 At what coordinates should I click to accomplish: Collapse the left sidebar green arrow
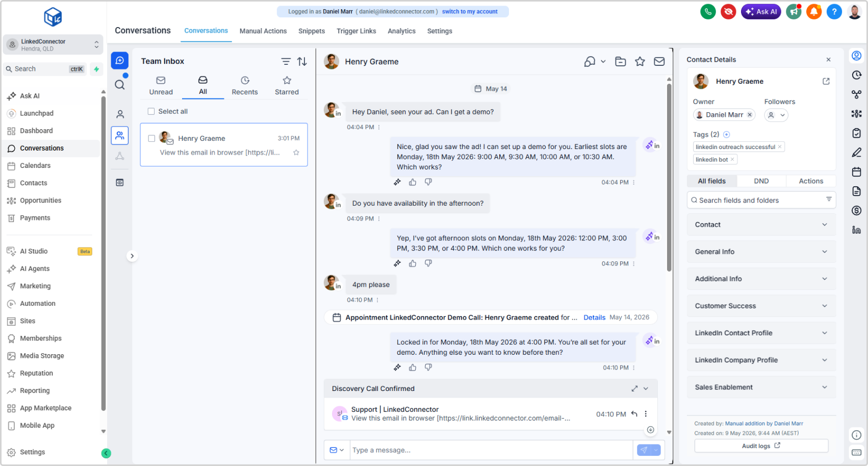point(106,453)
